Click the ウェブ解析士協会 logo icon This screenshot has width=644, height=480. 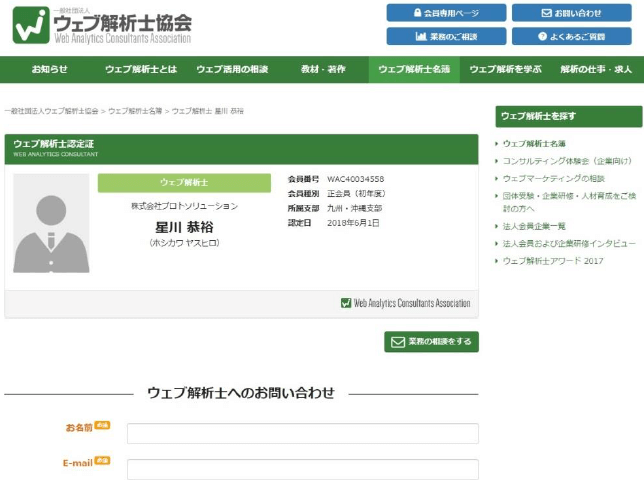pos(31,25)
